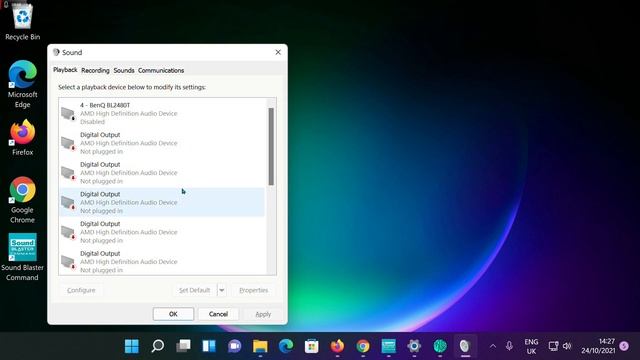
Task: Open taskbar Search
Action: 158,346
